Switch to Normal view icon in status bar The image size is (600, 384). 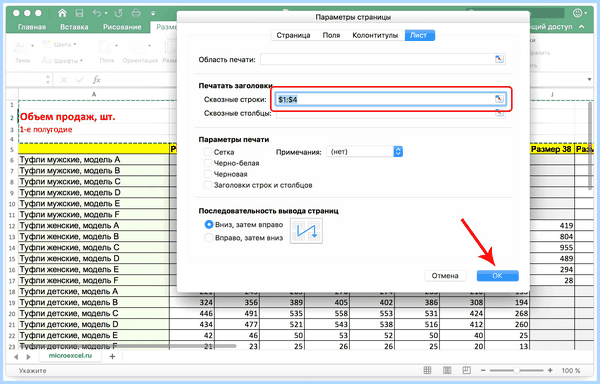coord(427,370)
